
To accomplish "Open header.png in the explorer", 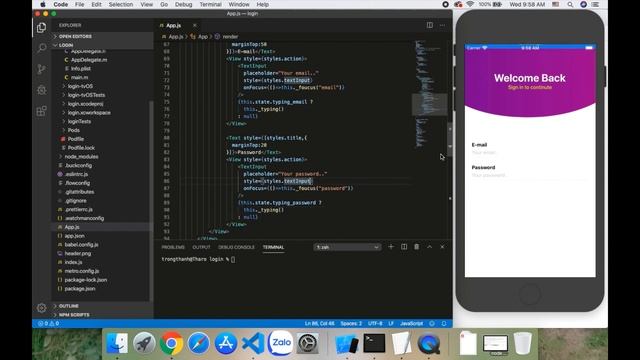I will pos(78,253).
